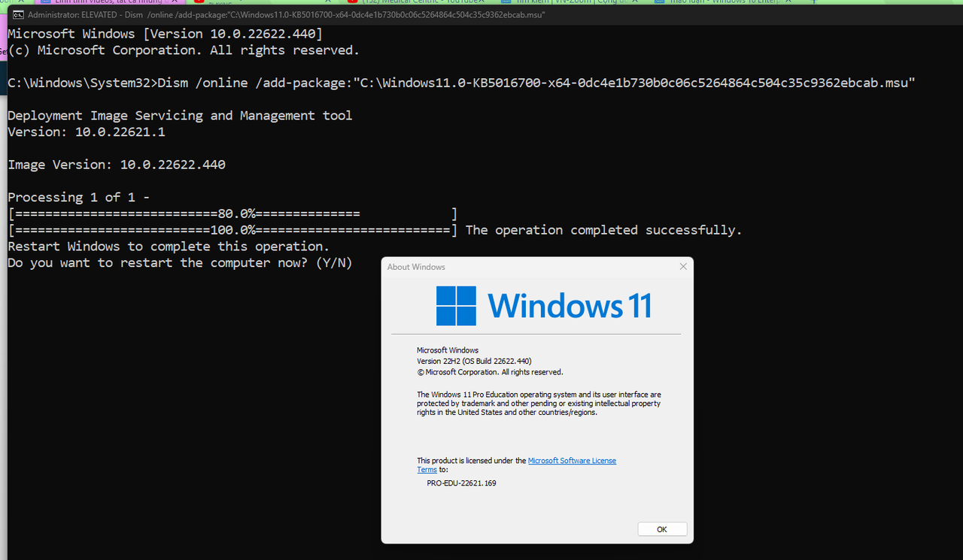Viewport: 963px width, 560px height.
Task: Click OK in the About Windows dialog
Action: tap(662, 529)
